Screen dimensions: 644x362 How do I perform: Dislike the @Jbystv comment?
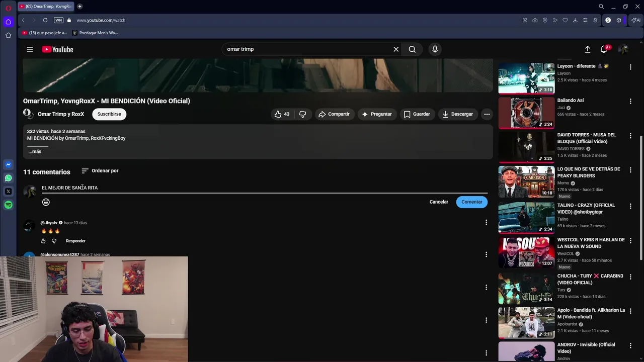coord(54,241)
